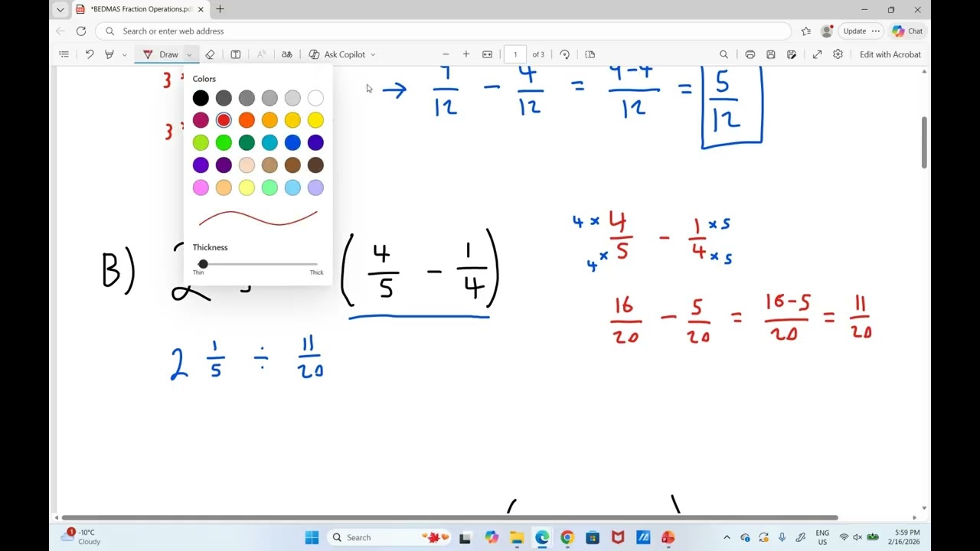Image resolution: width=980 pixels, height=551 pixels.
Task: Rotate the PDF page
Action: tap(565, 54)
